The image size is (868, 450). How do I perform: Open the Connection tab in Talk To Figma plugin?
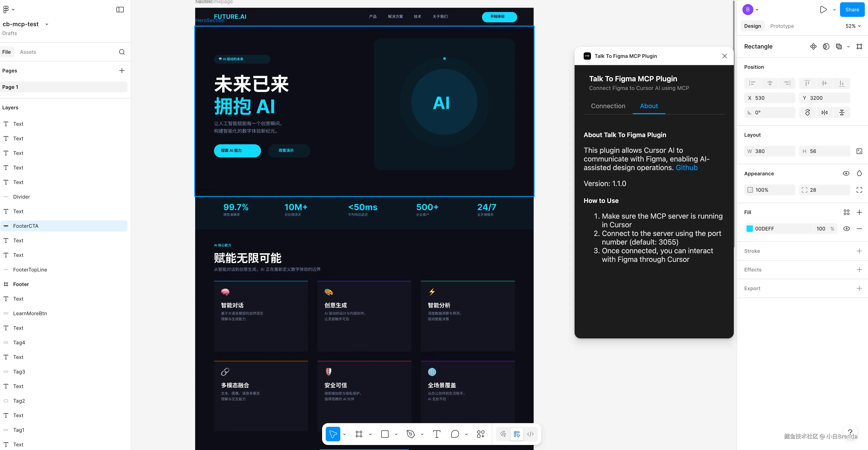[608, 106]
